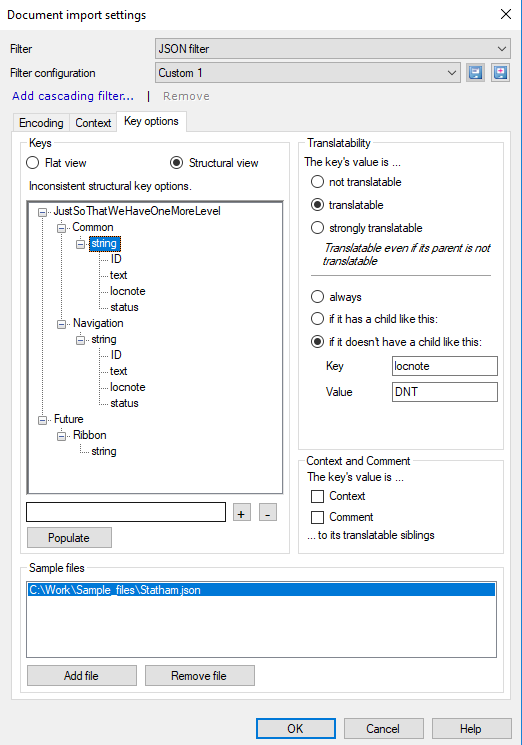Click the Add file button
522x745 pixels.
pyautogui.click(x=82, y=676)
